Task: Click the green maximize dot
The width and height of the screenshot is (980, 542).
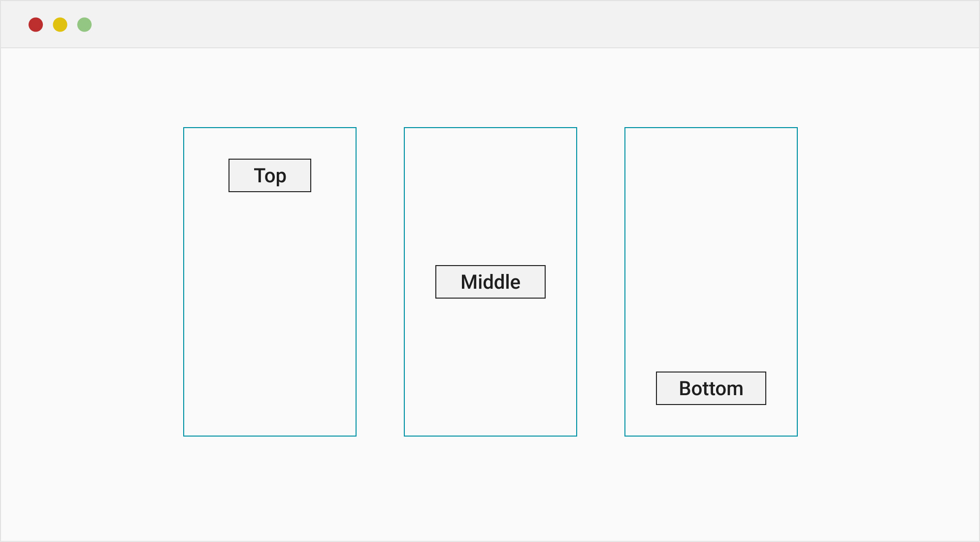Action: [84, 25]
